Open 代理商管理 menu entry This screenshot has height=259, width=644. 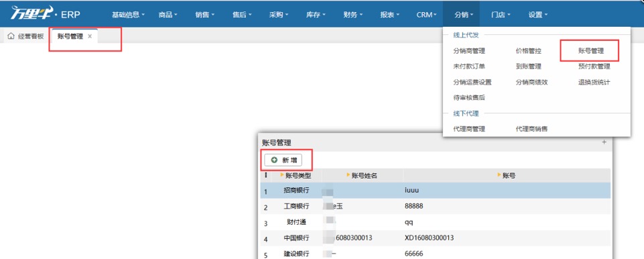tap(469, 129)
